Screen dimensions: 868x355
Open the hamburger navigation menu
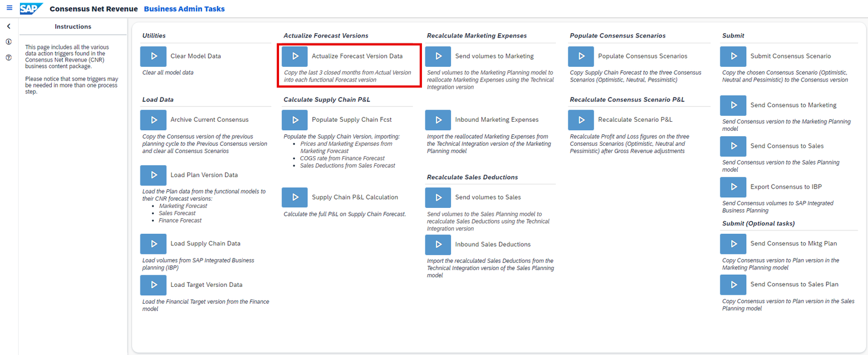coord(9,8)
